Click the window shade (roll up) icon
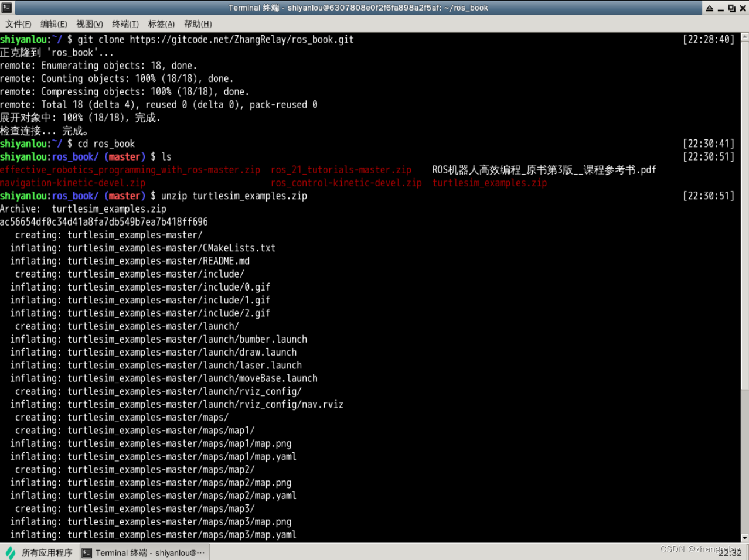Image resolution: width=749 pixels, height=560 pixels. coord(710,8)
